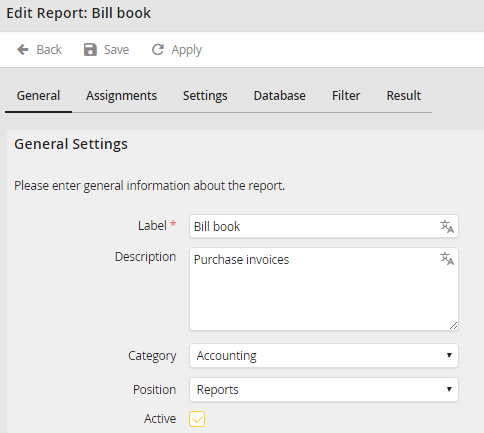The width and height of the screenshot is (484, 433).
Task: Go to the Filter tab
Action: pos(346,96)
